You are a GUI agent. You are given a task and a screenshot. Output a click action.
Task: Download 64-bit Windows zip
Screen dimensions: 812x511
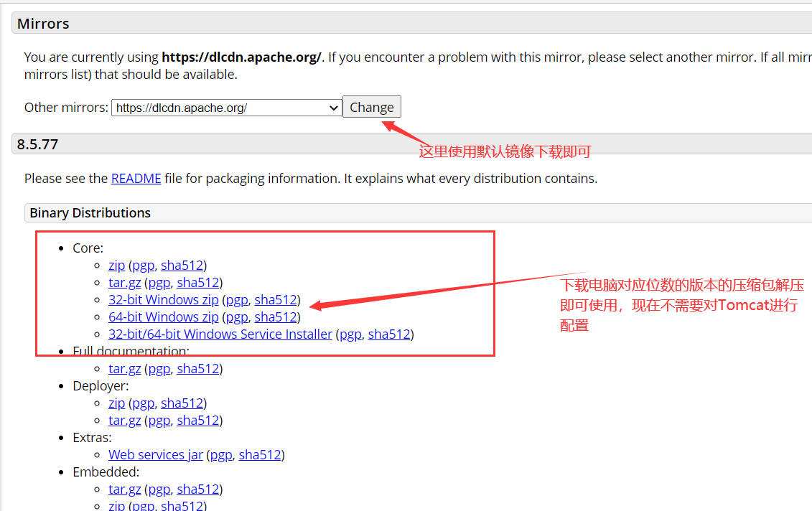[x=163, y=317]
